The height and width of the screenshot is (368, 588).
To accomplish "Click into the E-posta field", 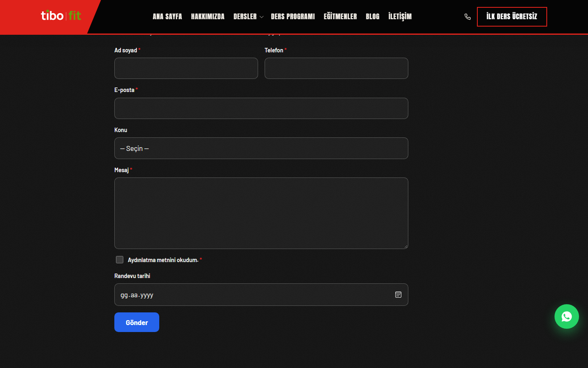I will [261, 108].
